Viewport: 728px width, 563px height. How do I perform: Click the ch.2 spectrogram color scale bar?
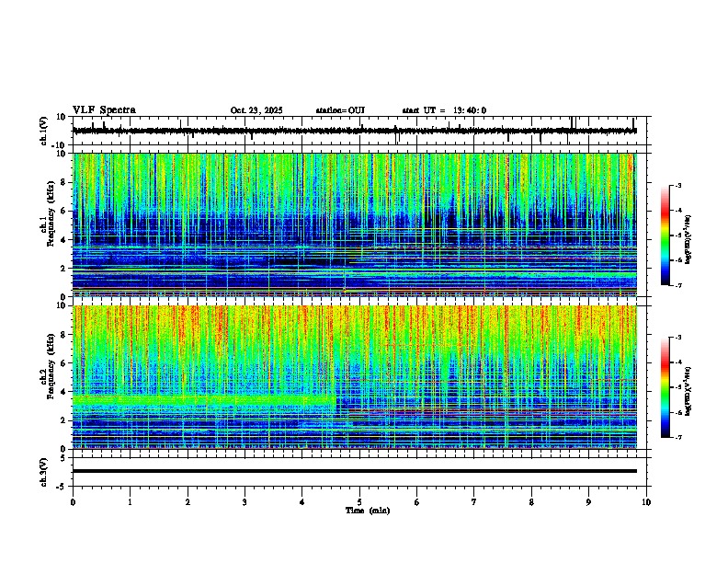[665, 387]
